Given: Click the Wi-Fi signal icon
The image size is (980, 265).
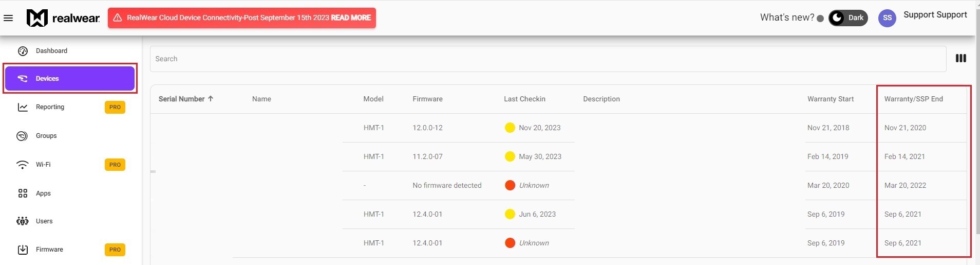Looking at the screenshot, I should (23, 165).
